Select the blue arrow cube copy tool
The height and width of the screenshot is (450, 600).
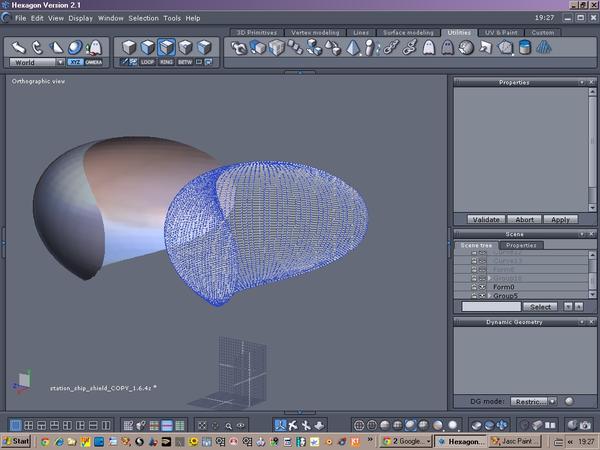coord(258,48)
